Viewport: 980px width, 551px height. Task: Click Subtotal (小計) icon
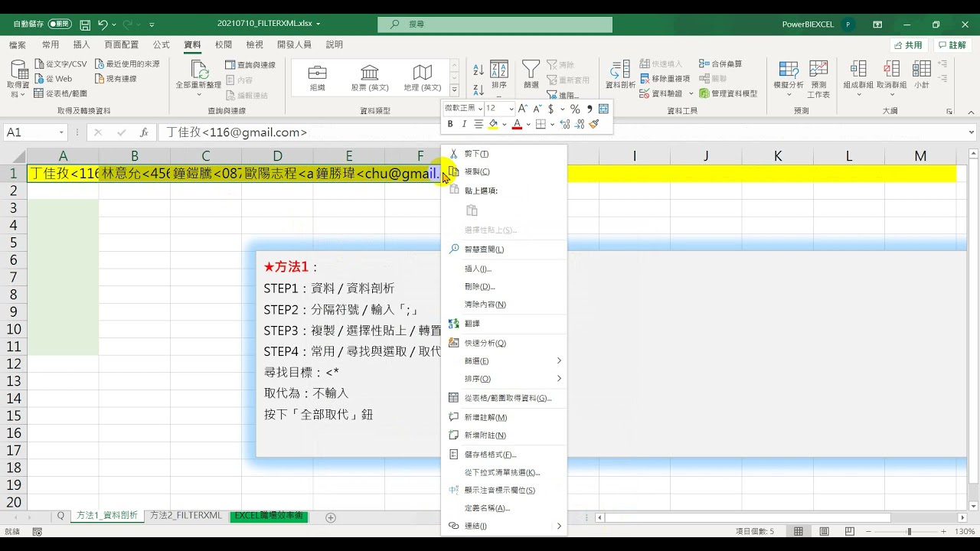click(921, 75)
